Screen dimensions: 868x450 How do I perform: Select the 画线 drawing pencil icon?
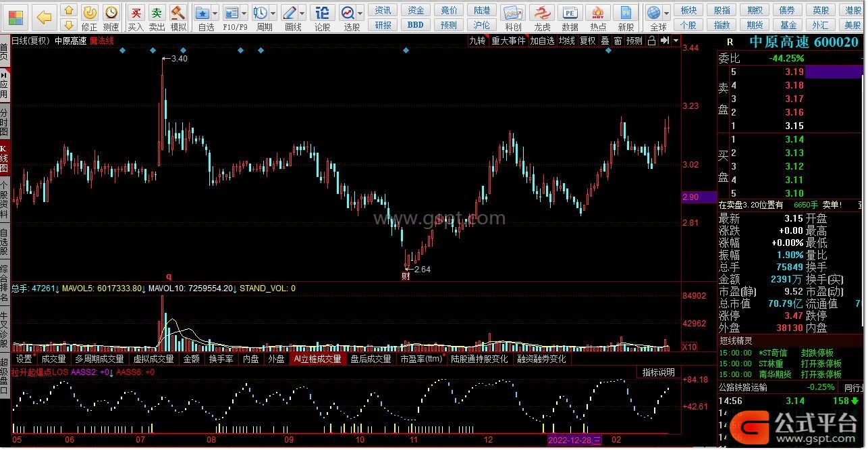pyautogui.click(x=290, y=12)
